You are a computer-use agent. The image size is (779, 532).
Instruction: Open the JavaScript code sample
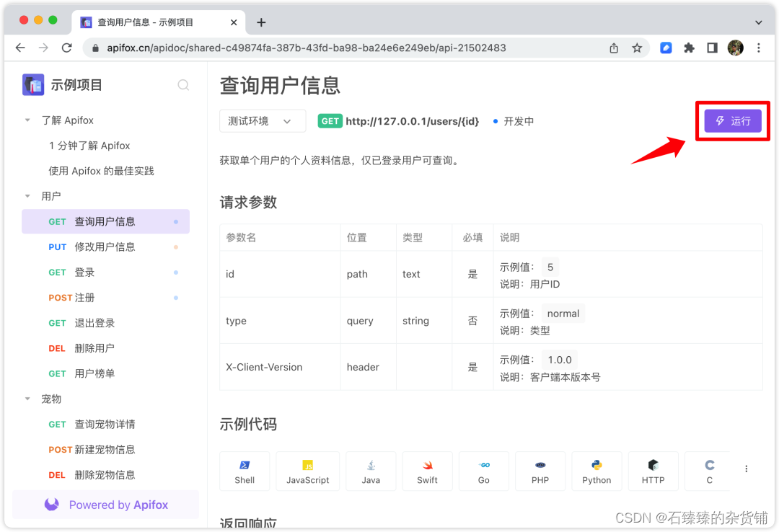pos(307,471)
